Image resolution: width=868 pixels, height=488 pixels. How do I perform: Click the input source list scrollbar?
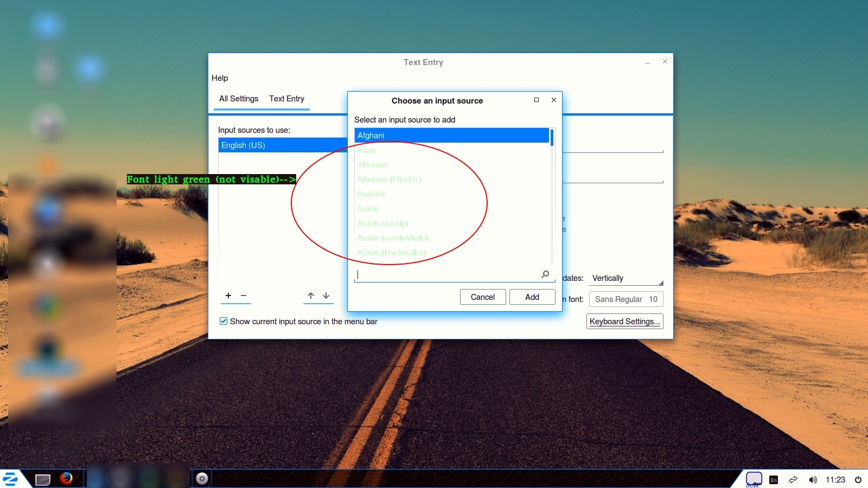pyautogui.click(x=552, y=138)
